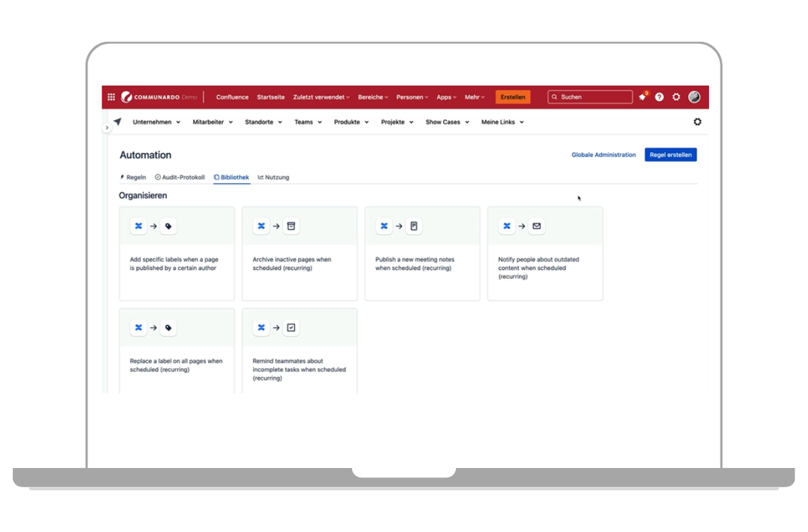
Task: Click the mail icon on the Notify people card
Action: pos(537,226)
